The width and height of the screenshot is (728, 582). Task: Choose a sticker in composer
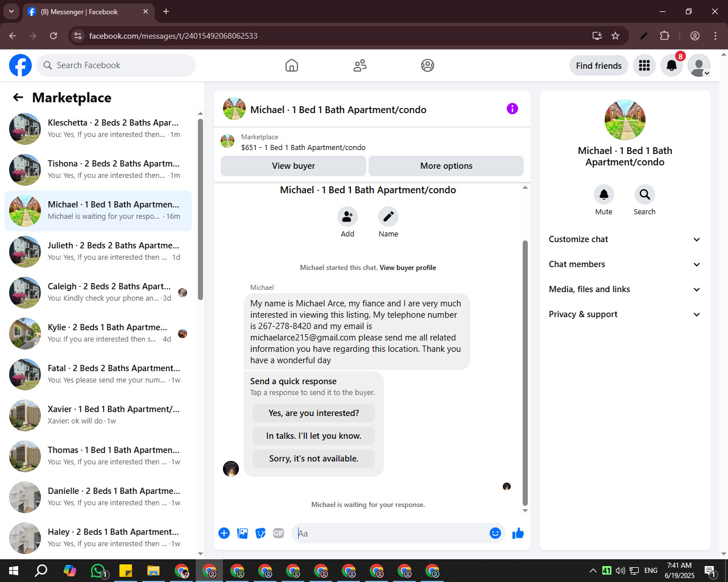coord(260,533)
